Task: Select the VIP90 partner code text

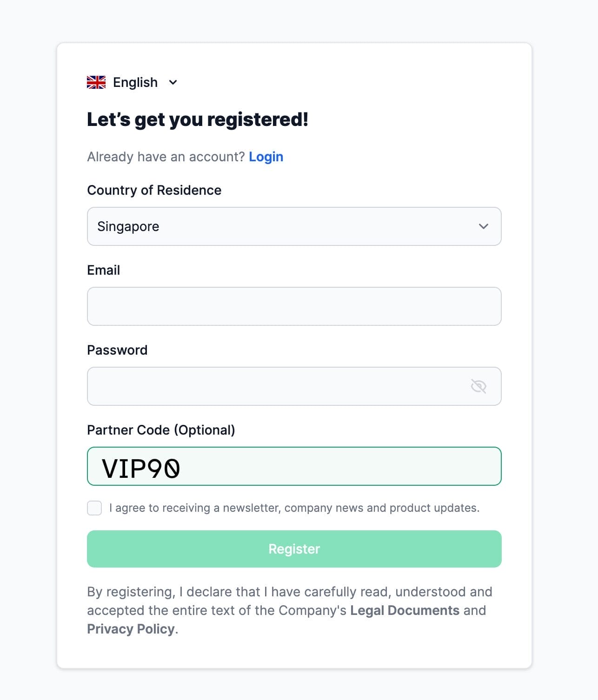Action: 141,466
